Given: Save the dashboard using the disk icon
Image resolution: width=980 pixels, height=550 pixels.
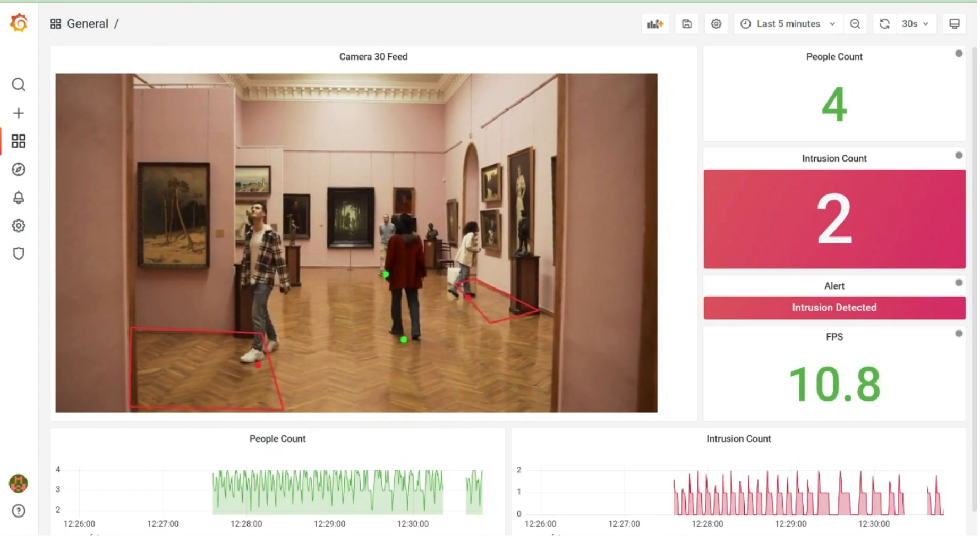Looking at the screenshot, I should (x=687, y=24).
